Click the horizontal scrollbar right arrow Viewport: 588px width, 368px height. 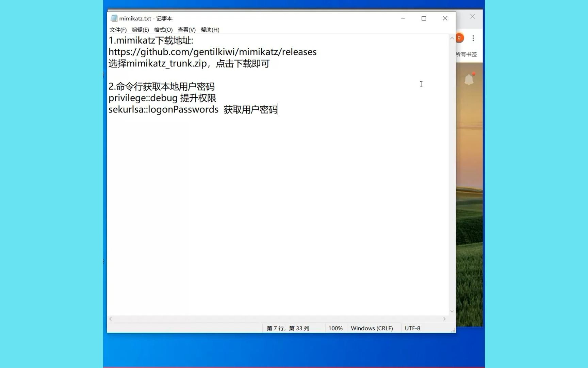[444, 319]
